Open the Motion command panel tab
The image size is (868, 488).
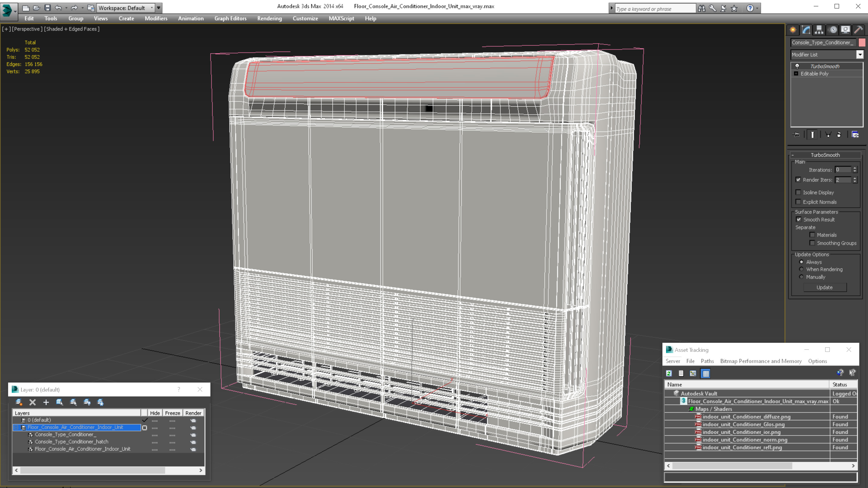tap(833, 30)
